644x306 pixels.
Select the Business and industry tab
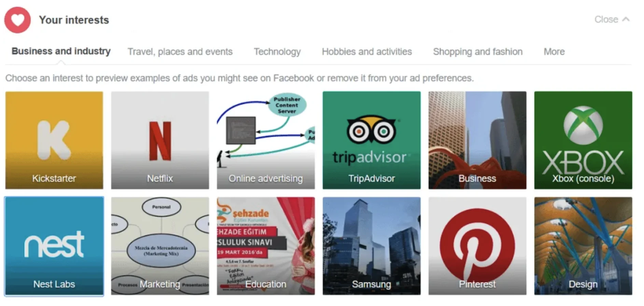tap(61, 51)
